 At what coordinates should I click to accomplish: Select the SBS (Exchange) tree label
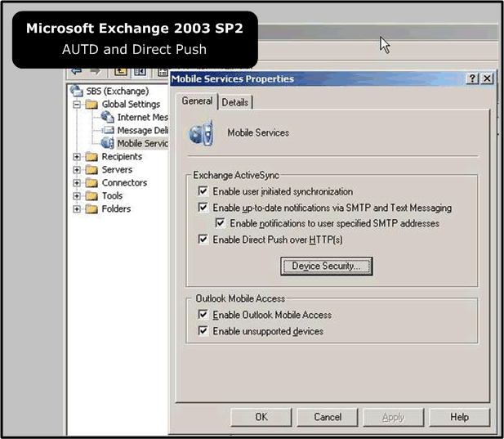click(x=118, y=91)
